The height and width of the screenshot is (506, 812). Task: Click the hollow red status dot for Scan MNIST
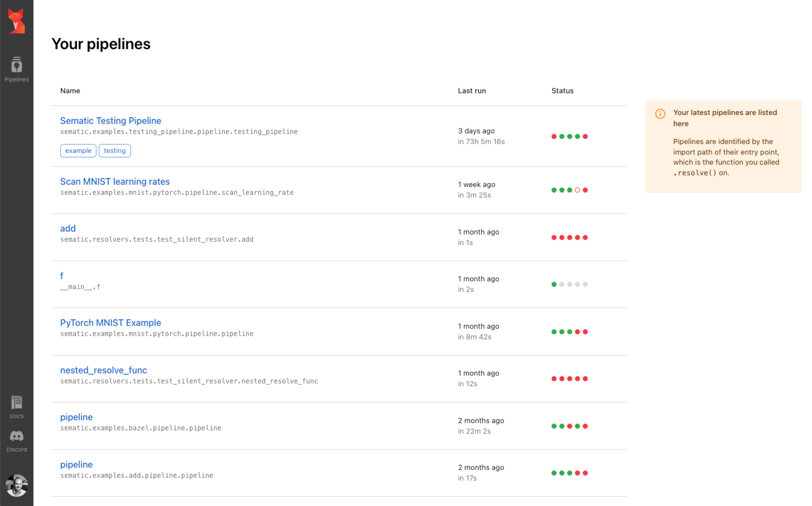tap(577, 190)
